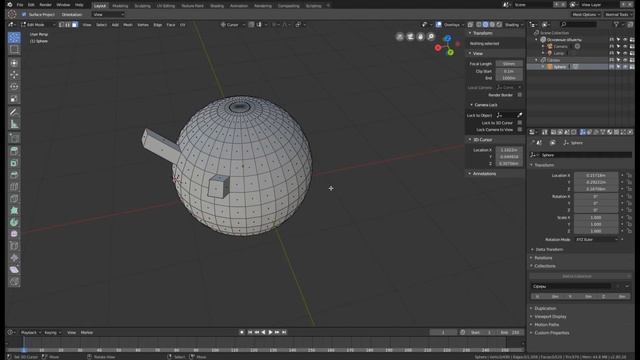Image resolution: width=640 pixels, height=360 pixels.
Task: Toggle X-ray display in the viewport header
Action: click(471, 24)
